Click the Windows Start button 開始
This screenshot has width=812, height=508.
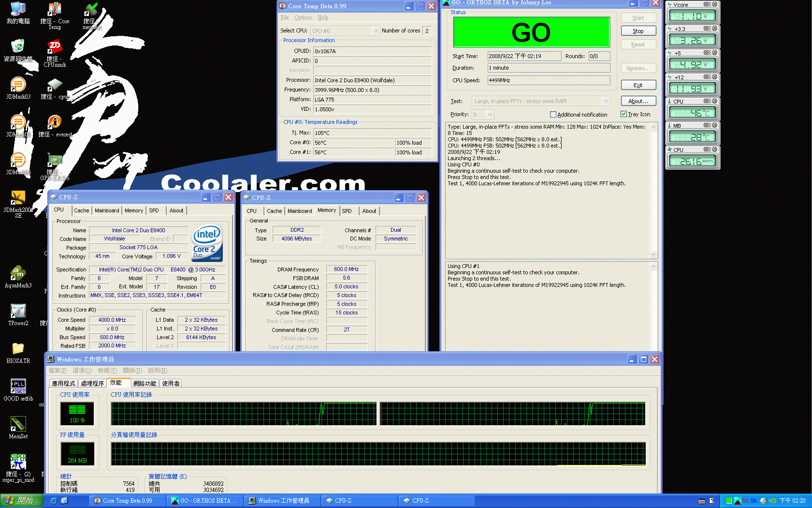[x=22, y=501]
